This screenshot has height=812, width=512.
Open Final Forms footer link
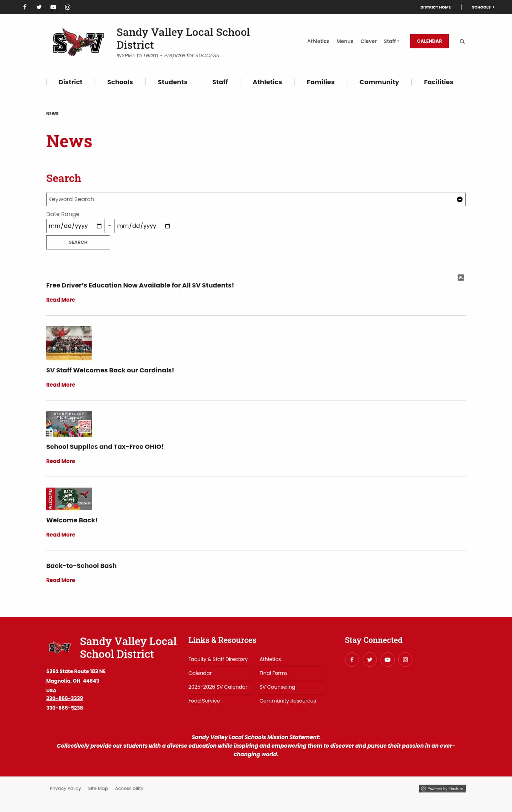click(273, 673)
